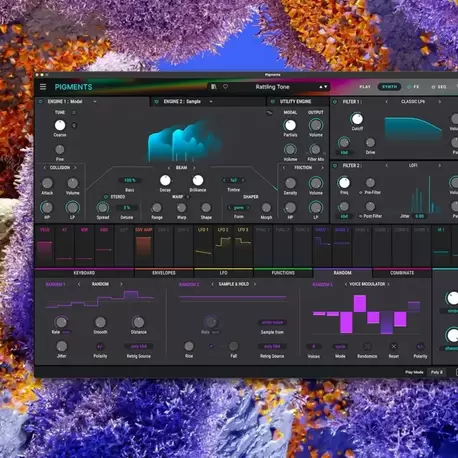Toggle the Engine 1 power button
Image resolution: width=458 pixels, height=458 pixels.
(x=41, y=101)
